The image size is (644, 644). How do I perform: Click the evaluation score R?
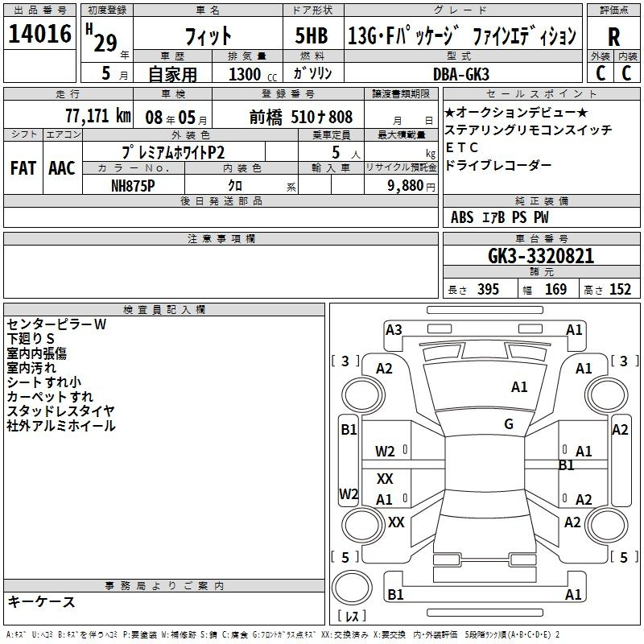coord(614,36)
